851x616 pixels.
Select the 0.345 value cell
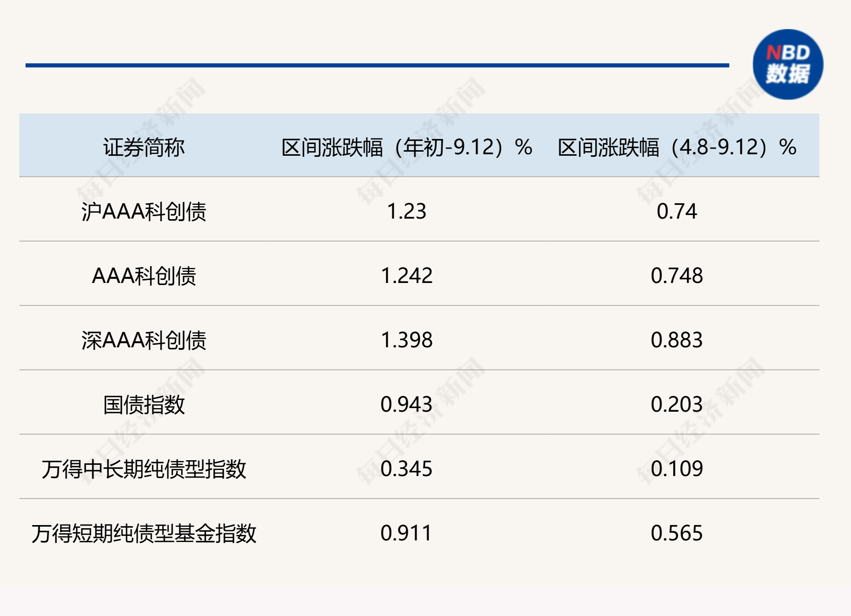coord(407,469)
